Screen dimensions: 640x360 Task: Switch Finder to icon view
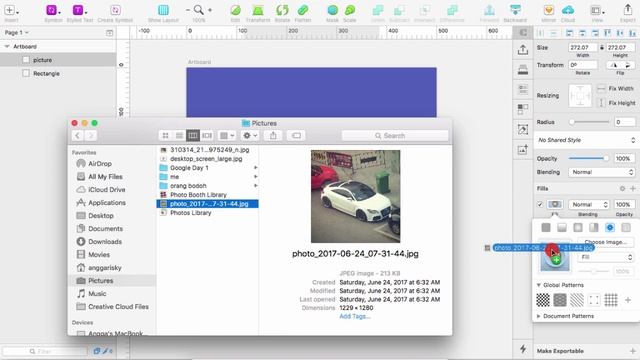(165, 136)
